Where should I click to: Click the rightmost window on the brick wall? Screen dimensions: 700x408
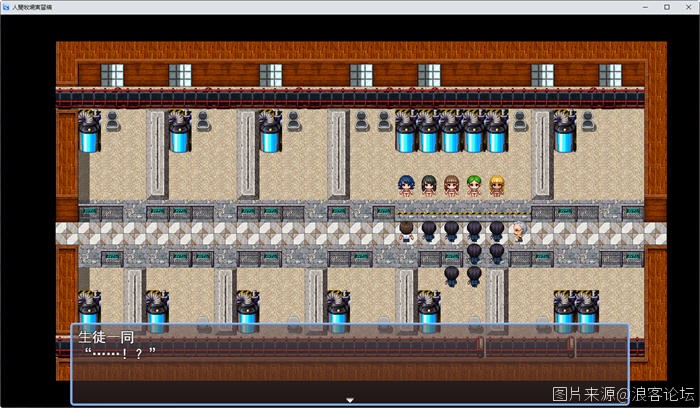[x=609, y=75]
